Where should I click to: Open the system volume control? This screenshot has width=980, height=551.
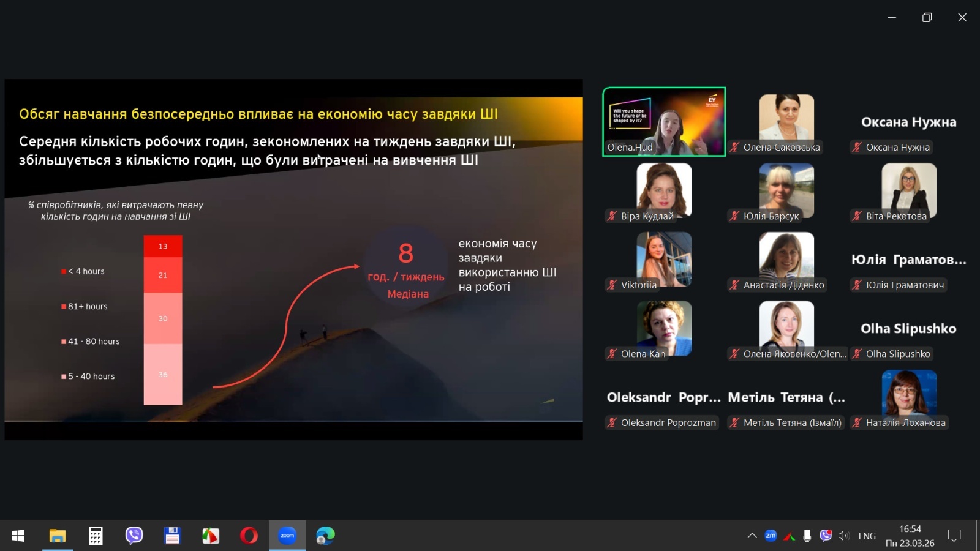(x=844, y=536)
